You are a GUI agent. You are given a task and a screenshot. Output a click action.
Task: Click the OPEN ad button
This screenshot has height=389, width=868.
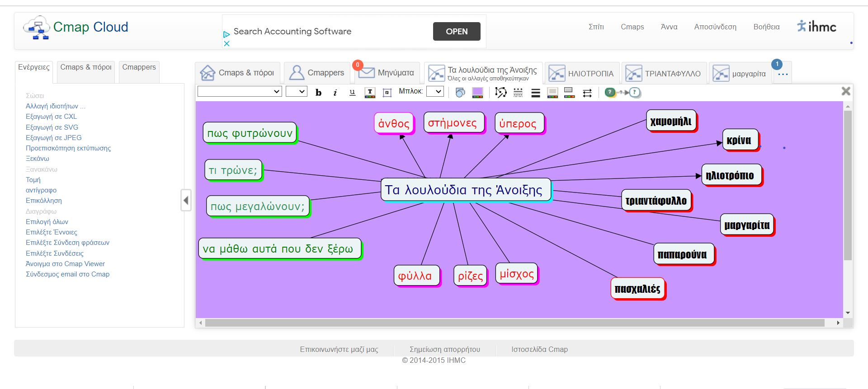[457, 31]
